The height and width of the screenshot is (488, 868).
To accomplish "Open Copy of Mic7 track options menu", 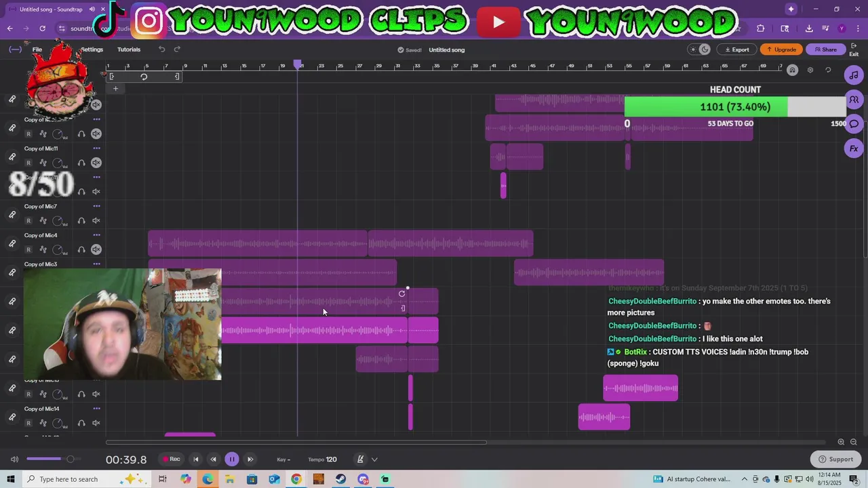I will 96,206.
